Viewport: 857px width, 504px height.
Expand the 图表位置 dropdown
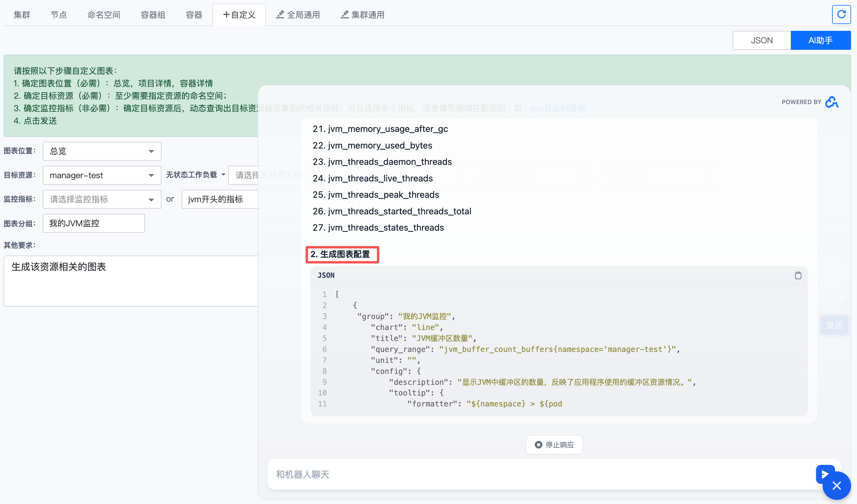coord(102,151)
